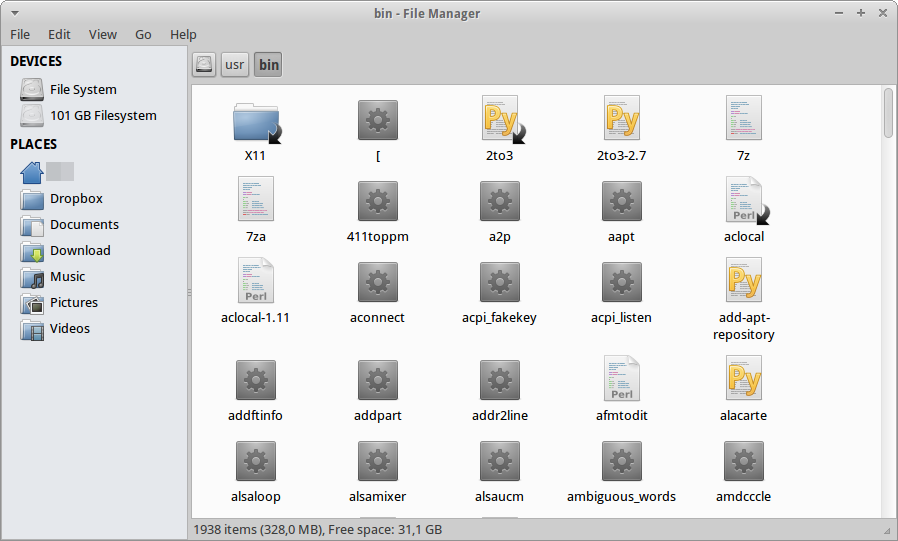Switch to the usr path button
This screenshot has height=541, width=898.
click(x=235, y=65)
